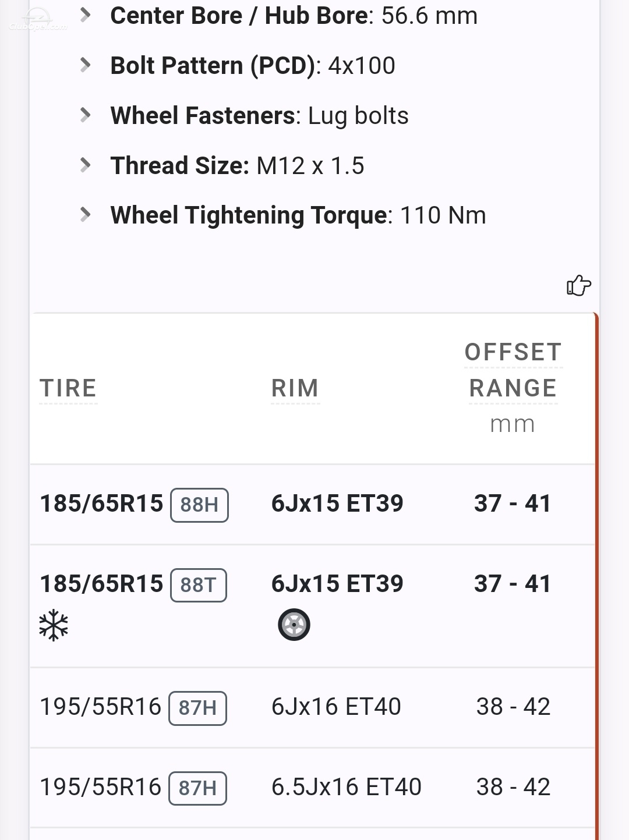The width and height of the screenshot is (629, 840).
Task: Expand the Wheel Tightening Torque chevron
Action: click(x=85, y=214)
